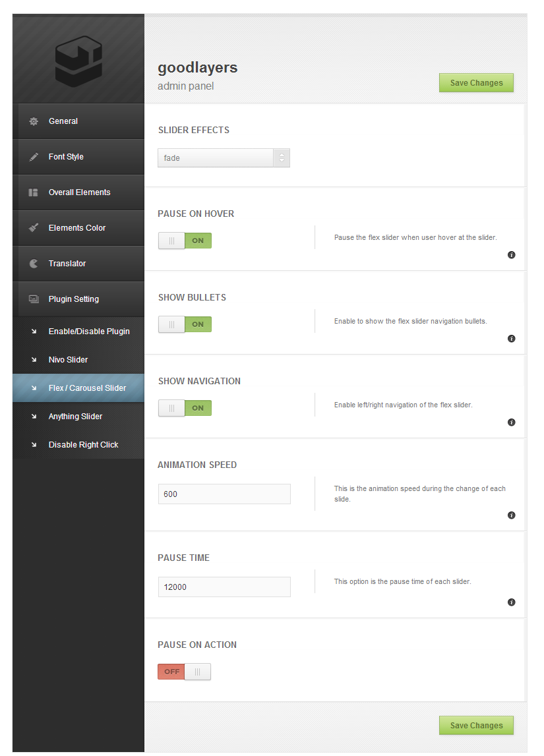
Task: Click the paintbrush icon beside Elements Color
Action: 34,228
